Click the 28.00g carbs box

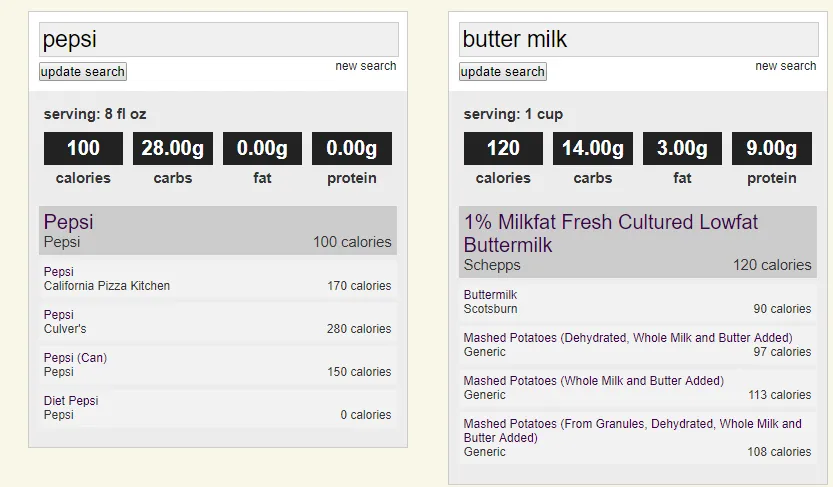pos(173,148)
